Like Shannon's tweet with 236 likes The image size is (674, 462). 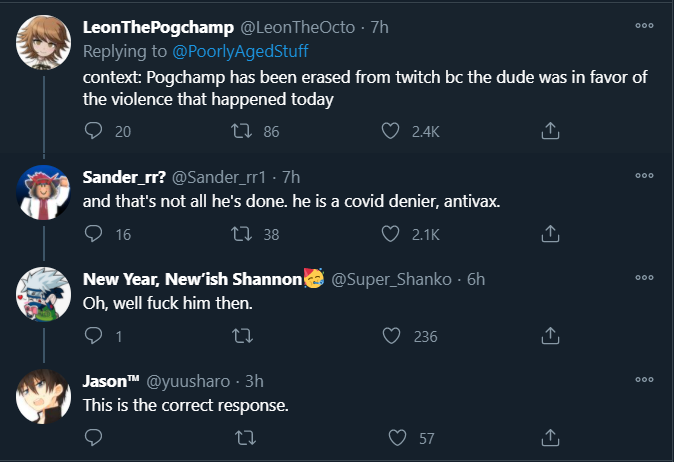[391, 336]
